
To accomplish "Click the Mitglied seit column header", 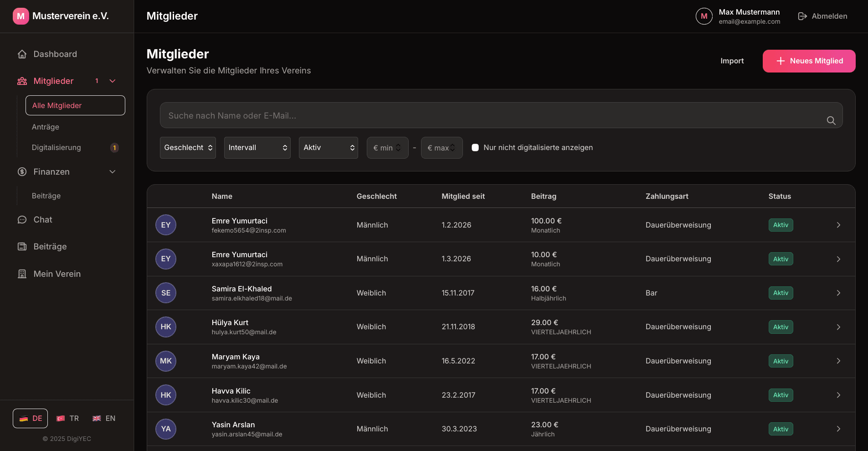I will pos(463,197).
